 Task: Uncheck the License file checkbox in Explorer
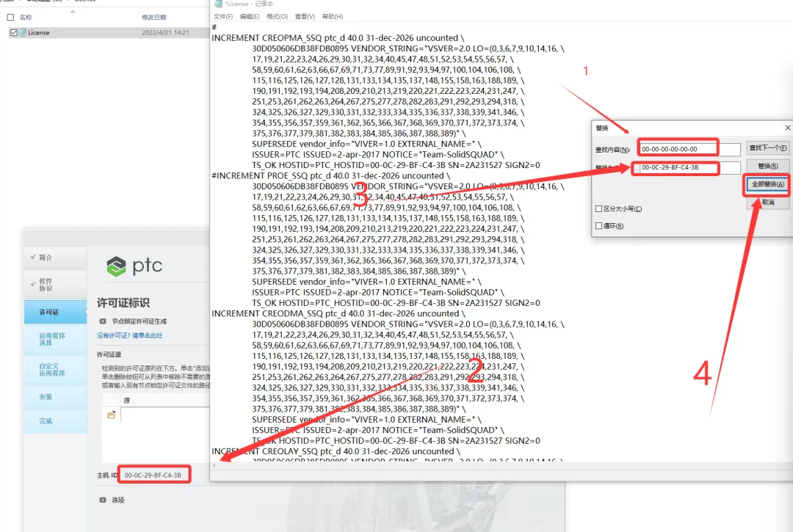click(x=14, y=32)
